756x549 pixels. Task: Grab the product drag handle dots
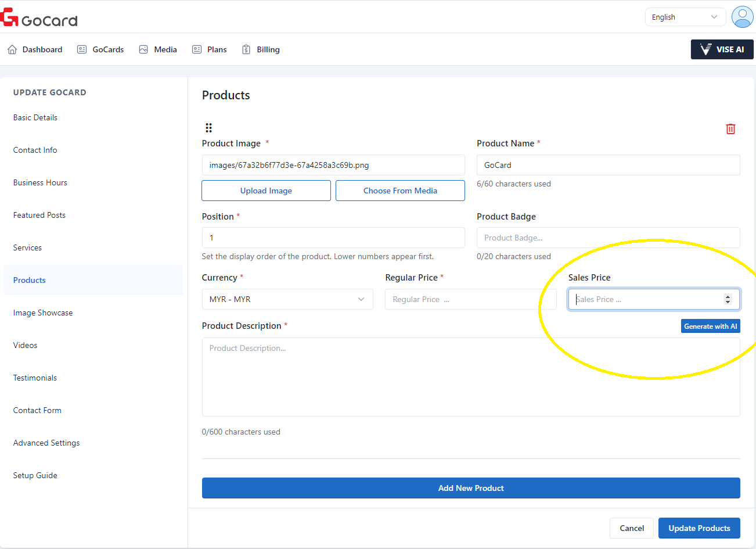click(208, 128)
